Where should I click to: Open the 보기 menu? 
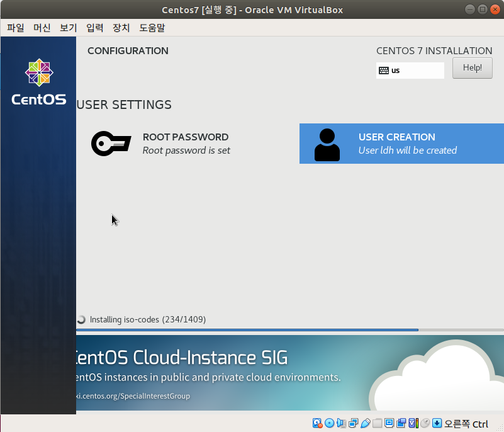pyautogui.click(x=68, y=28)
